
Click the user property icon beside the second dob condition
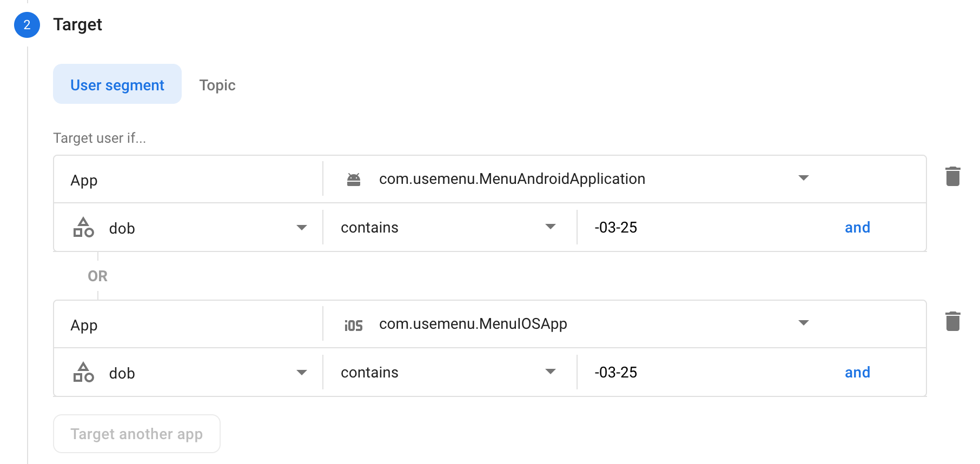click(x=83, y=372)
